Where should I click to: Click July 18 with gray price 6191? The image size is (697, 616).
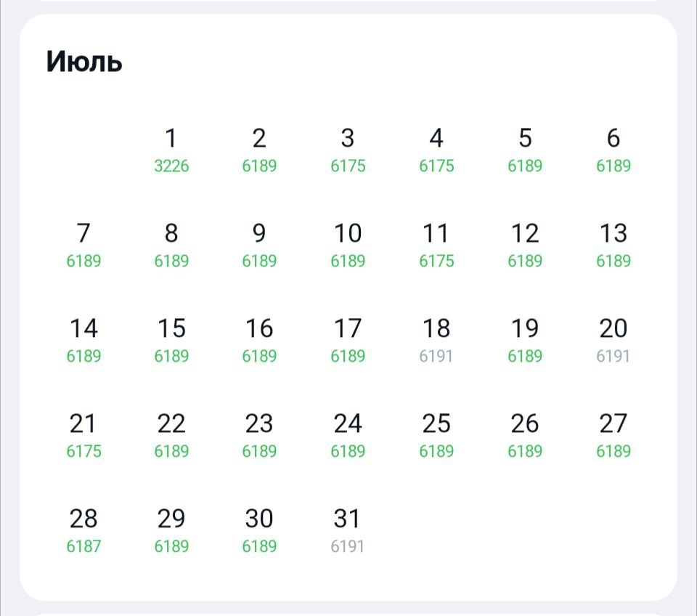436,340
